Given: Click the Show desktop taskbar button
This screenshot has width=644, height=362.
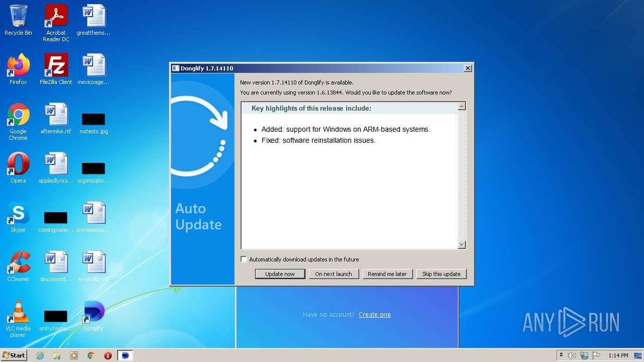Looking at the screenshot, I should point(638,355).
